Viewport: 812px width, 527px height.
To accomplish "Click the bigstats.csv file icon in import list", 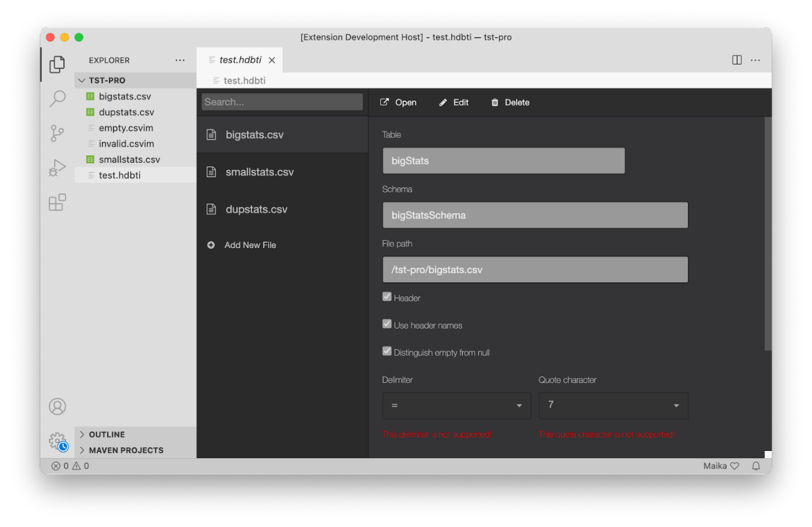I will (211, 134).
